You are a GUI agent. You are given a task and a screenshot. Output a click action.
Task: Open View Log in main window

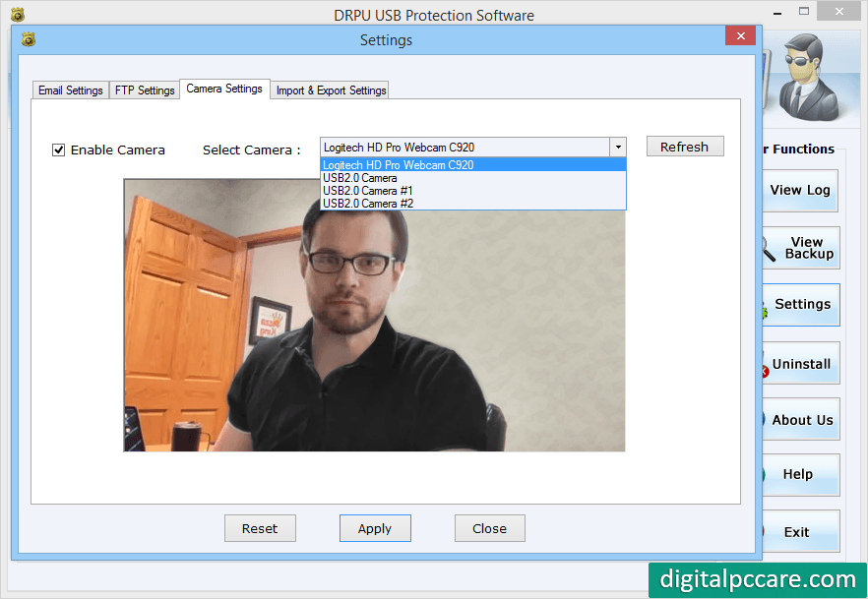tap(800, 190)
